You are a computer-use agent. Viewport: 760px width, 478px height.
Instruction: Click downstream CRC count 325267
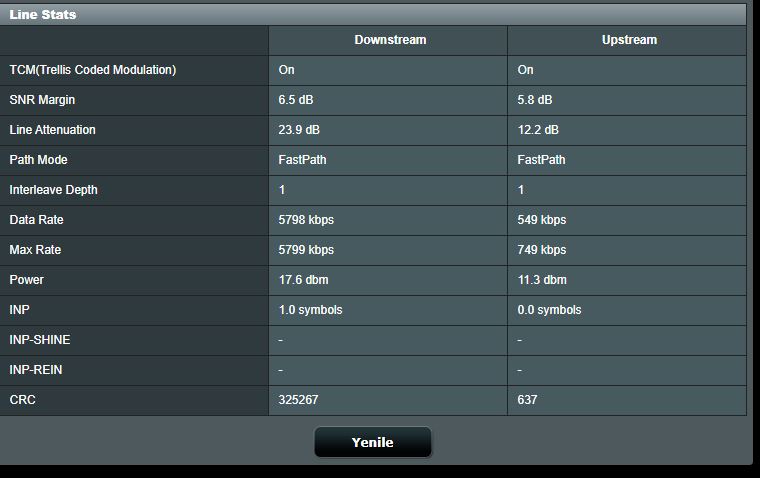click(298, 400)
